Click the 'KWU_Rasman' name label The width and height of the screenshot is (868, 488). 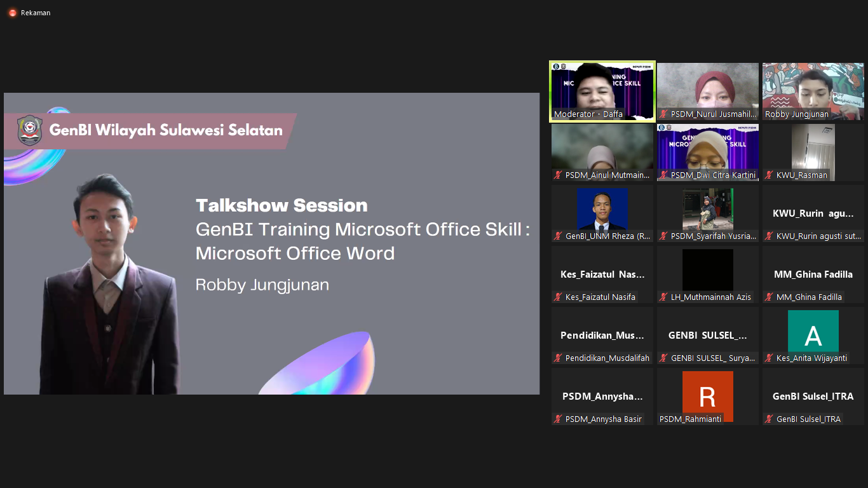802,175
